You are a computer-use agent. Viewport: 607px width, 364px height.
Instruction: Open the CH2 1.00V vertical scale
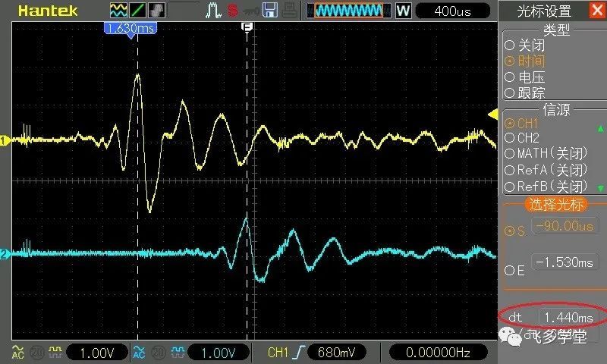coord(219,353)
